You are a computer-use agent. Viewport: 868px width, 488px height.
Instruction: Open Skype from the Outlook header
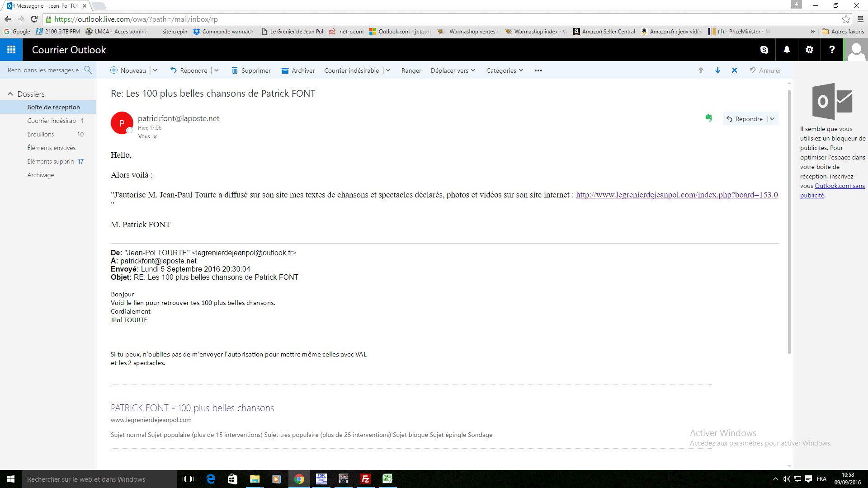coord(764,50)
